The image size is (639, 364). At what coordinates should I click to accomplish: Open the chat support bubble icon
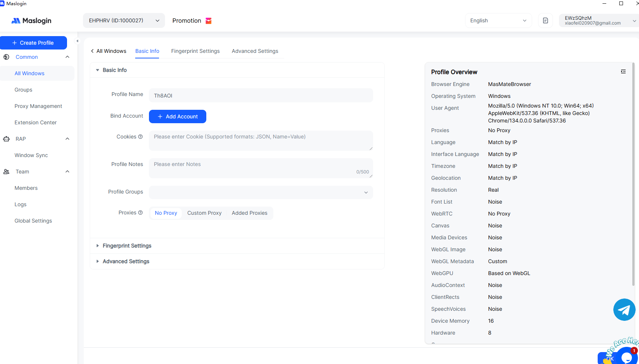click(627, 357)
